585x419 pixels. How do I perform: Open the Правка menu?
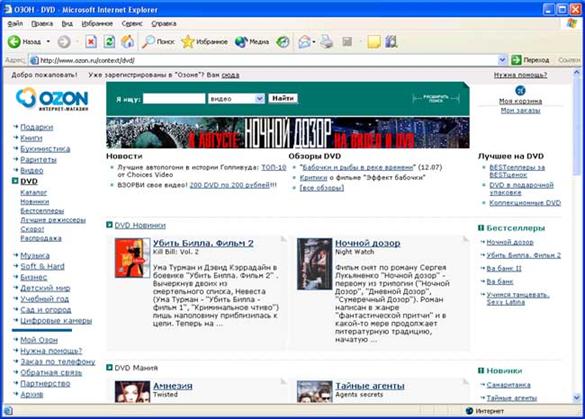click(42, 24)
